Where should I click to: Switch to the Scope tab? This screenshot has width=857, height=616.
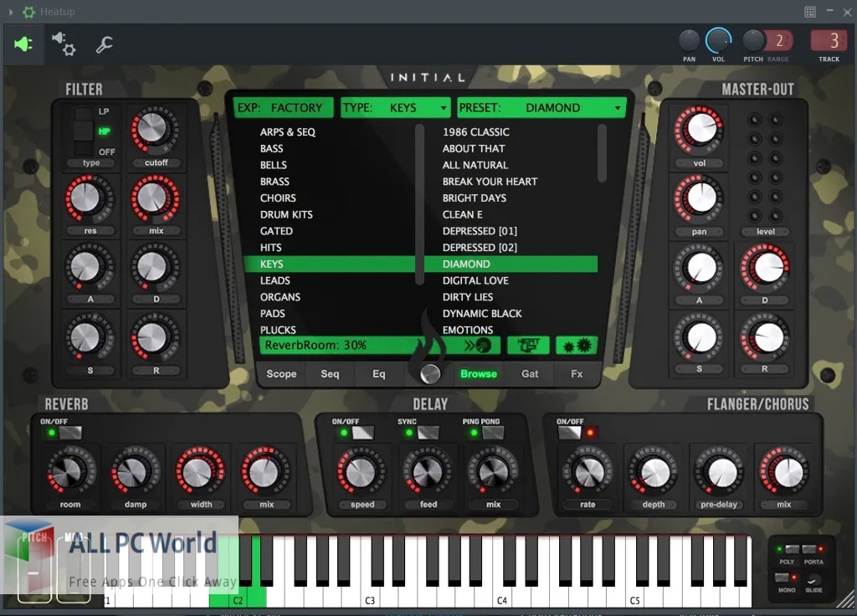pos(281,374)
